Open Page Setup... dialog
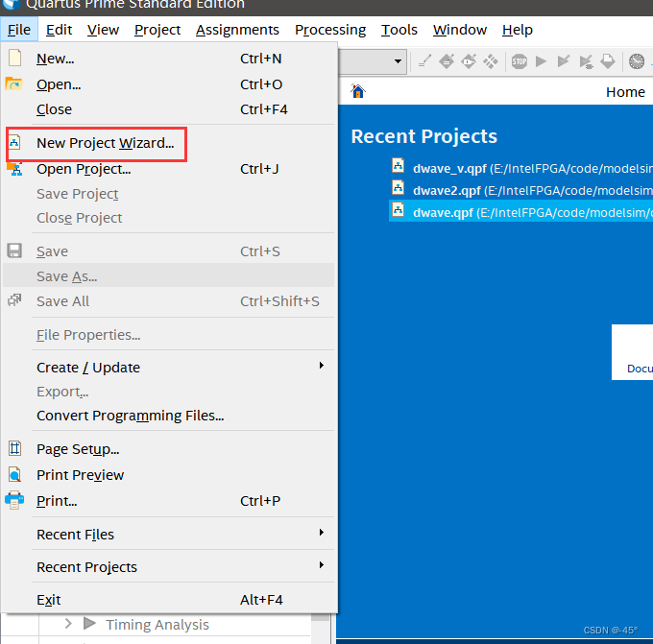This screenshot has width=653, height=644. pos(169,449)
